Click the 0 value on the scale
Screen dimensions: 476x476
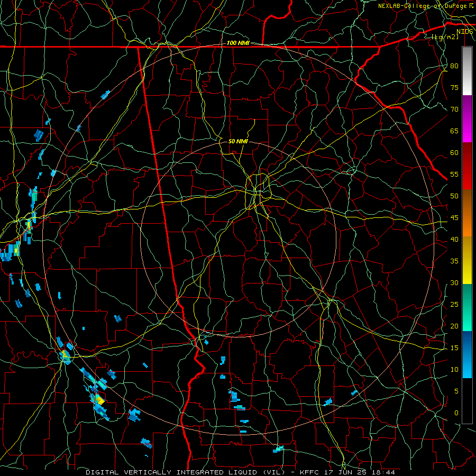pos(456,413)
